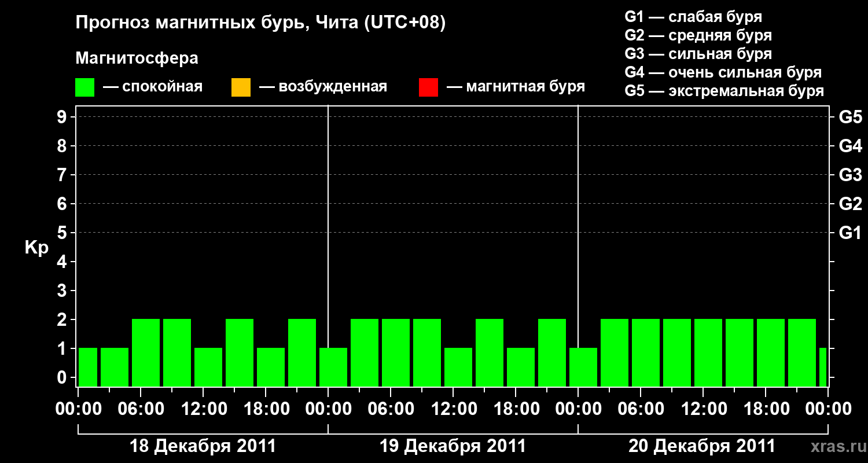Click the date label "20 Декабря 2011"

click(702, 446)
